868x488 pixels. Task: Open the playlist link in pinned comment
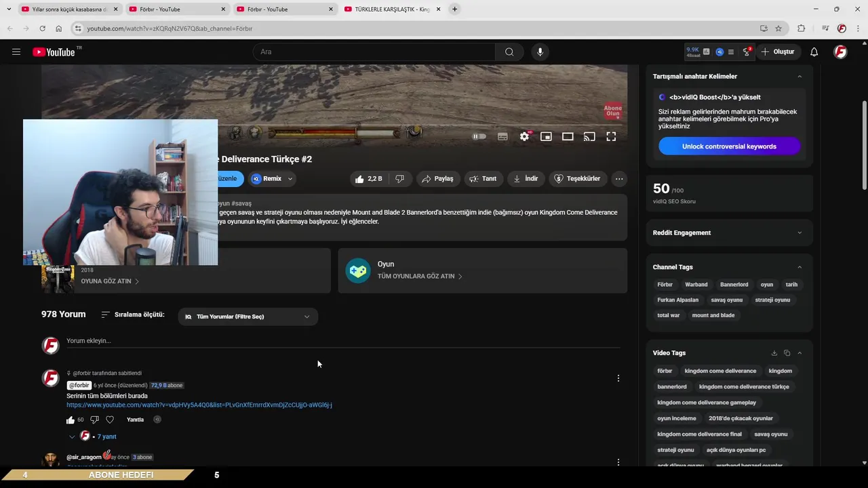(199, 405)
